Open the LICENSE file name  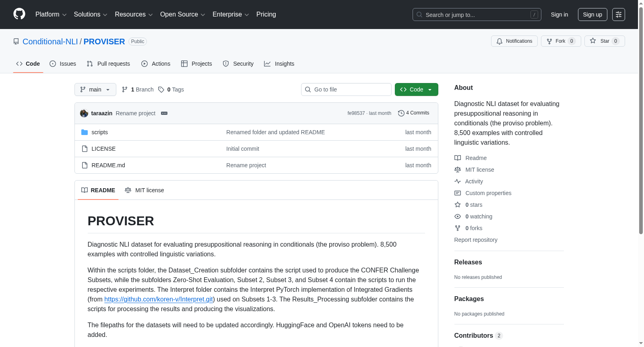click(x=103, y=149)
